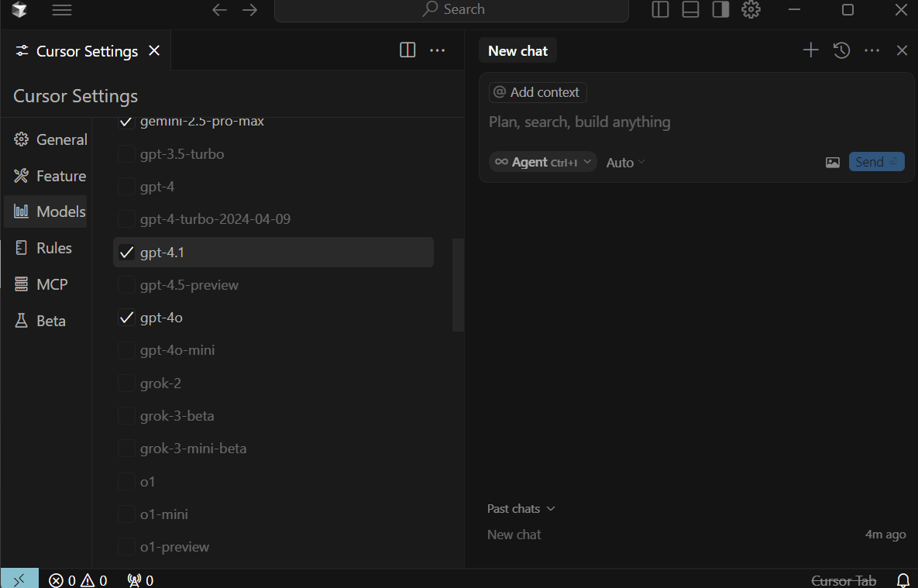The image size is (918, 588).
Task: Click the Cursor Settings page heading
Action: [x=75, y=96]
